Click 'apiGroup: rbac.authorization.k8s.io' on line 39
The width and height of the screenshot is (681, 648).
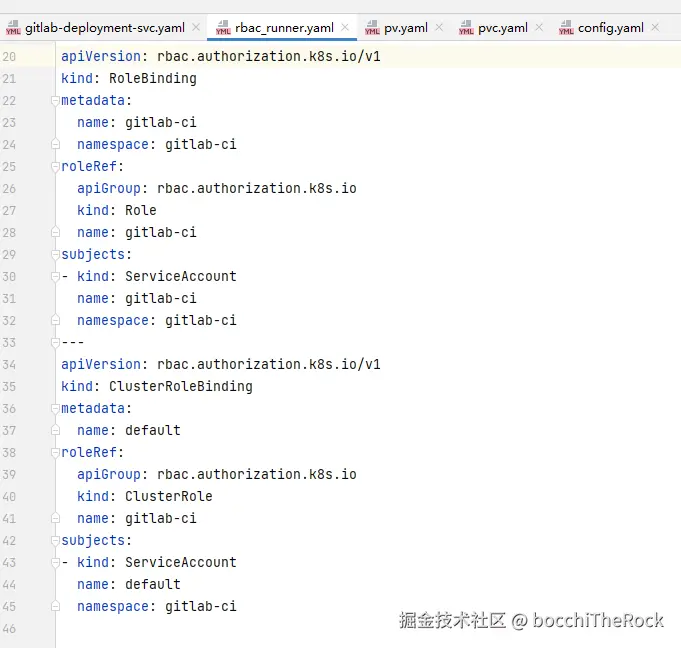pyautogui.click(x=217, y=475)
